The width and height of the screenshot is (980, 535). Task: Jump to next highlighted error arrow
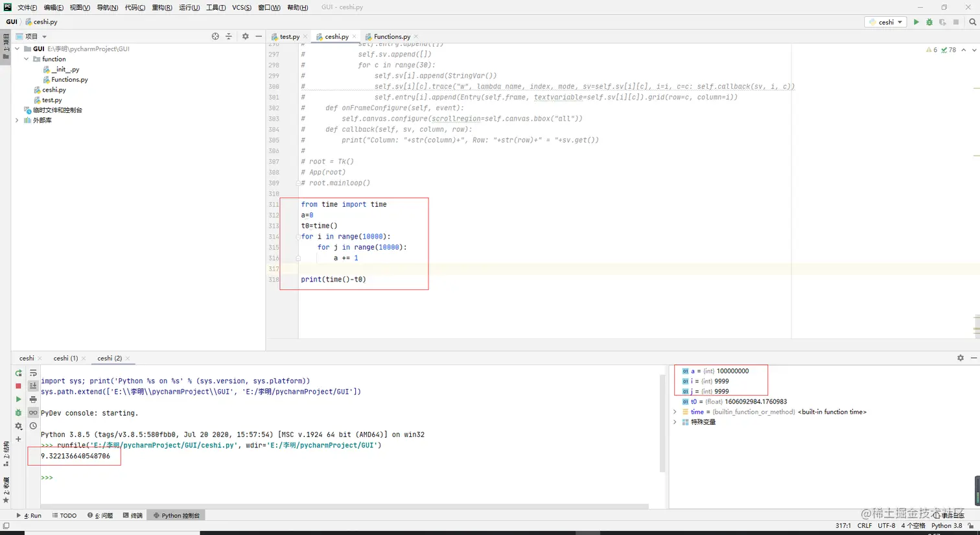pyautogui.click(x=974, y=50)
